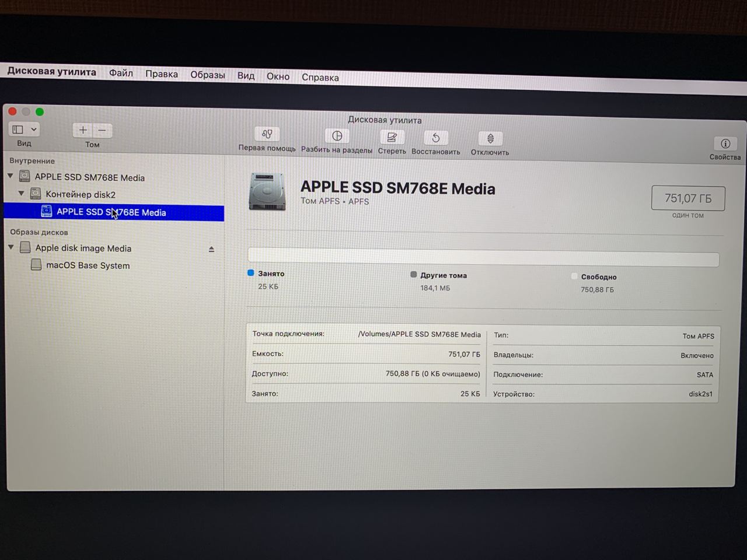This screenshot has height=560, width=747.
Task: Click the top APPLE SSD SM768E Media drive icon
Action: click(x=25, y=176)
